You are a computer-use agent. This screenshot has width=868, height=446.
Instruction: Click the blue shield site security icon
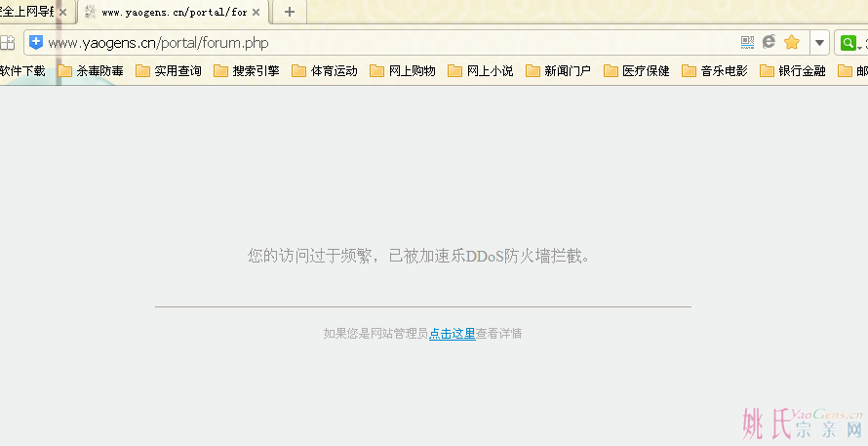pos(36,42)
